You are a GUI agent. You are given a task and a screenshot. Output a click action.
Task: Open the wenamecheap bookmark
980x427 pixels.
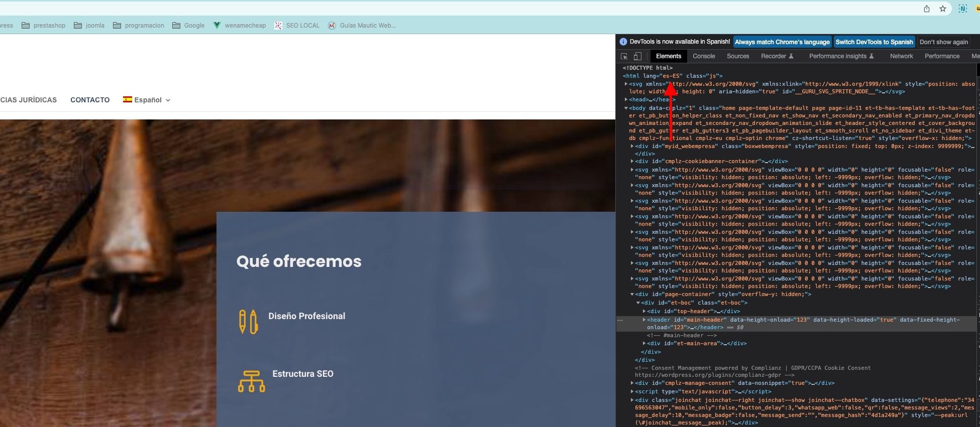click(240, 26)
